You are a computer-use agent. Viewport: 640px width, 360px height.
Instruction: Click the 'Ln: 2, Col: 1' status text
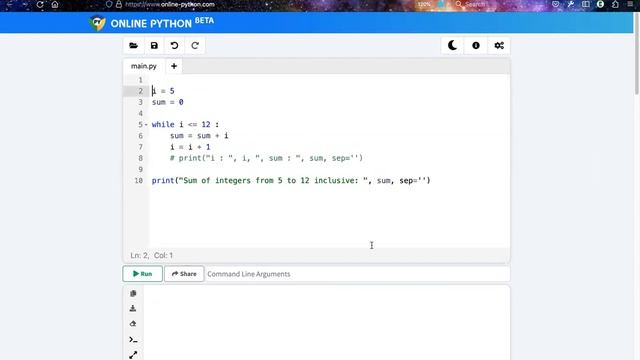[151, 256]
